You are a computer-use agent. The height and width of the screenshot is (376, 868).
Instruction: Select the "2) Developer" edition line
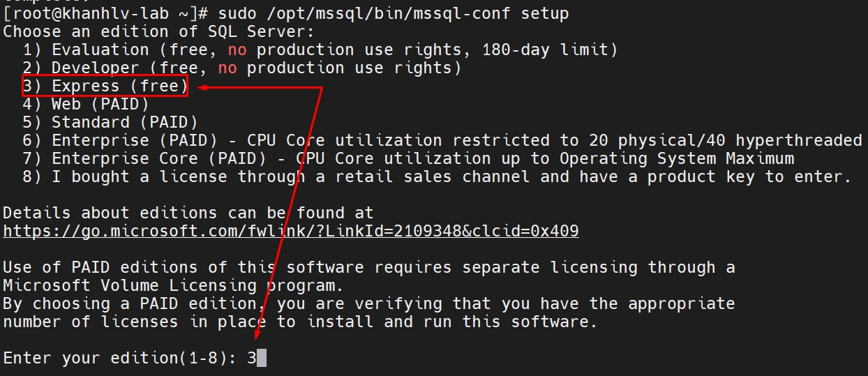[x=95, y=68]
